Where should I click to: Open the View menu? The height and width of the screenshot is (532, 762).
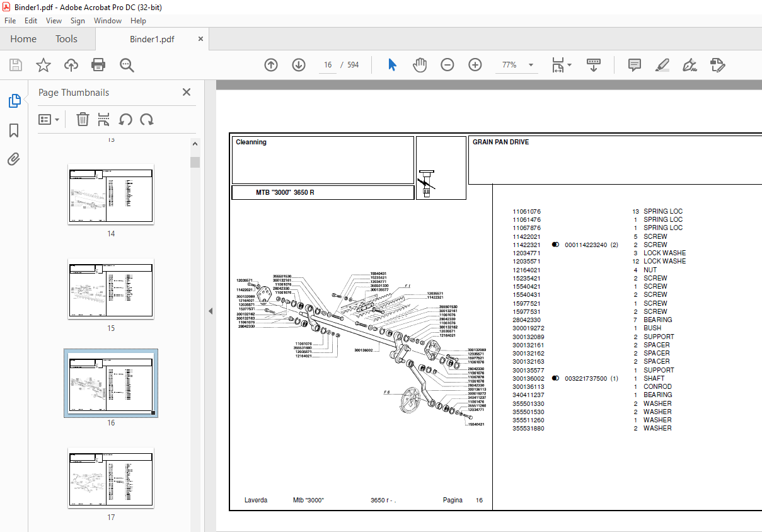[54, 21]
